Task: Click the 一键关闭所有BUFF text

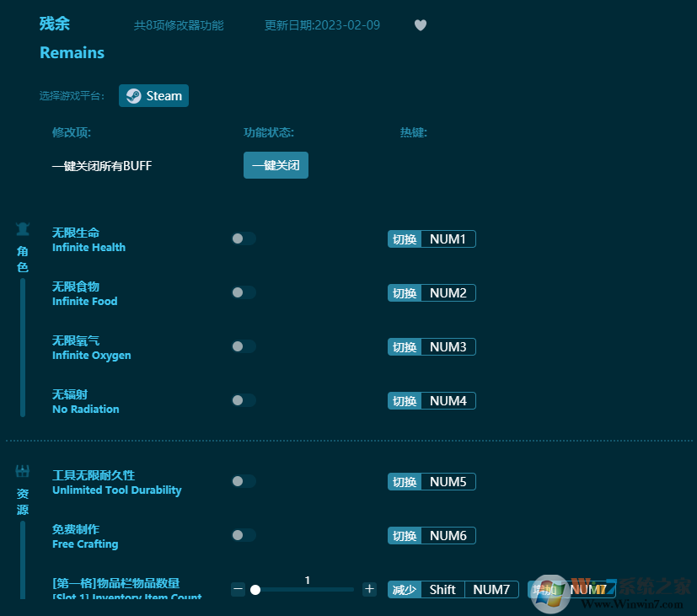Action: click(102, 166)
